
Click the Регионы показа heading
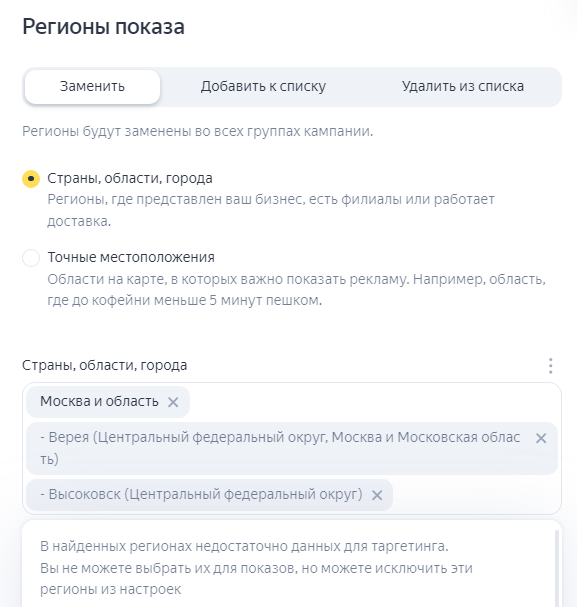point(103,27)
